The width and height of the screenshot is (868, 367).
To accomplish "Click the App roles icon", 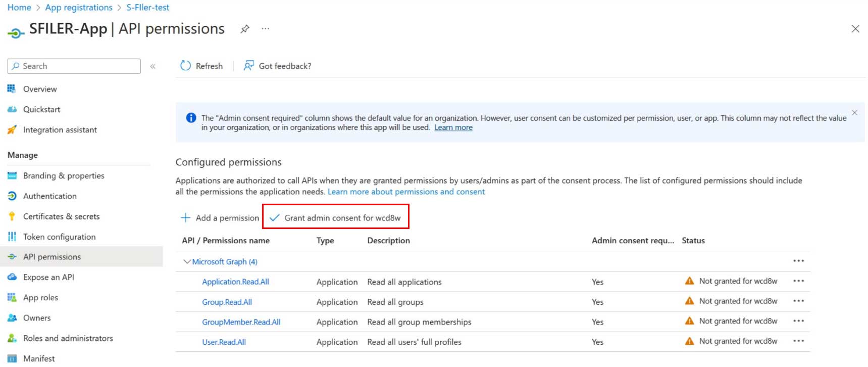I will [x=12, y=297].
